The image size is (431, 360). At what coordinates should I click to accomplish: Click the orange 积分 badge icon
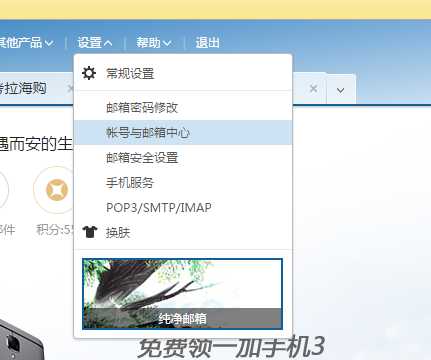coord(57,190)
